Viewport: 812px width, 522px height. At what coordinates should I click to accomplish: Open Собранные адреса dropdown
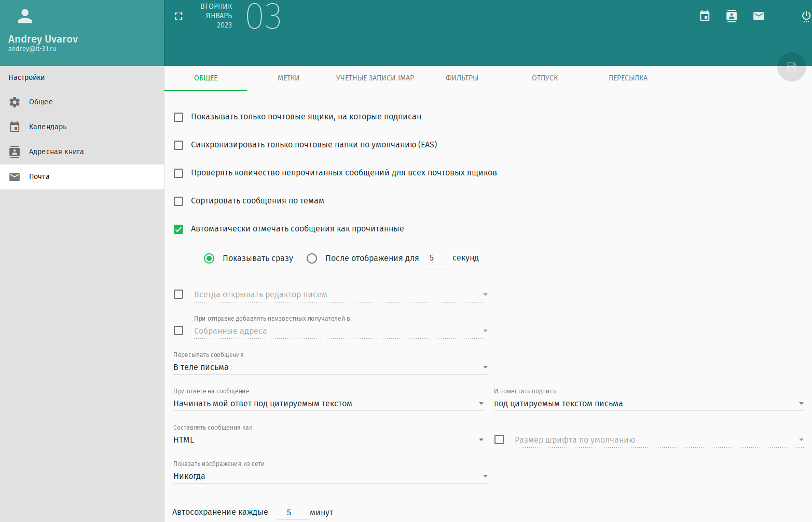[x=340, y=331]
